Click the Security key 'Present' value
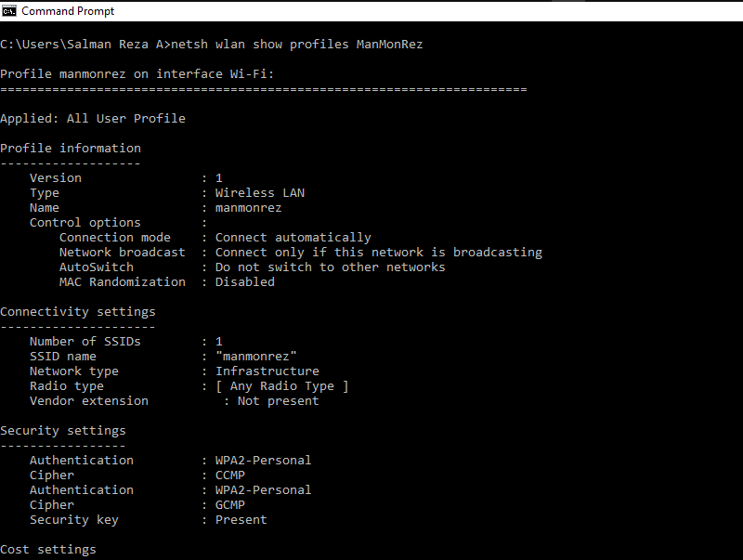Image resolution: width=743 pixels, height=560 pixels. click(241, 520)
